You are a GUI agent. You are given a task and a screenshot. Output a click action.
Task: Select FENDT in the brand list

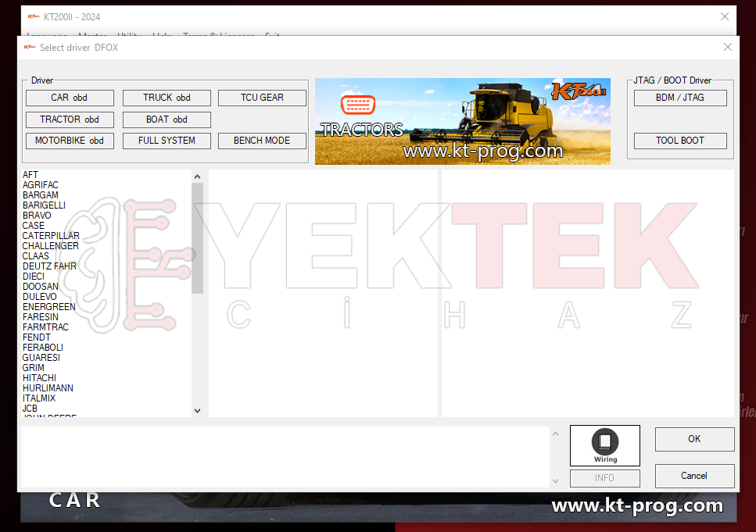tap(36, 337)
